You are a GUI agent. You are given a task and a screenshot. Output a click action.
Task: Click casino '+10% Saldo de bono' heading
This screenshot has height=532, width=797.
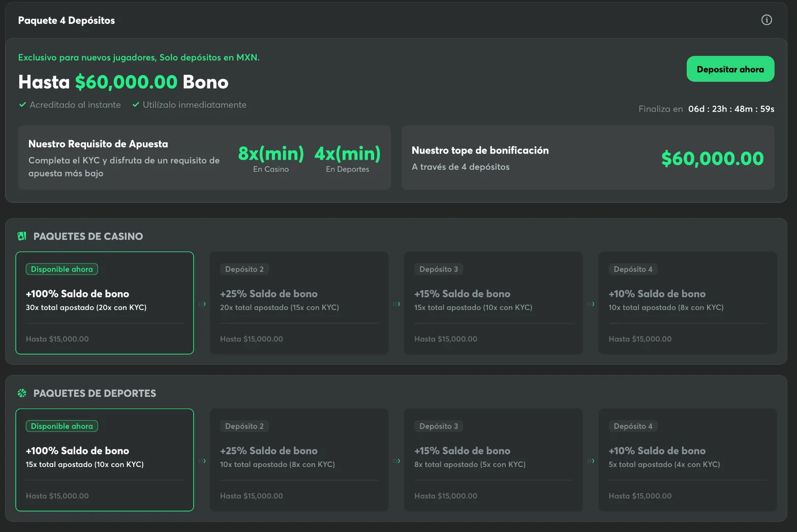pos(657,294)
